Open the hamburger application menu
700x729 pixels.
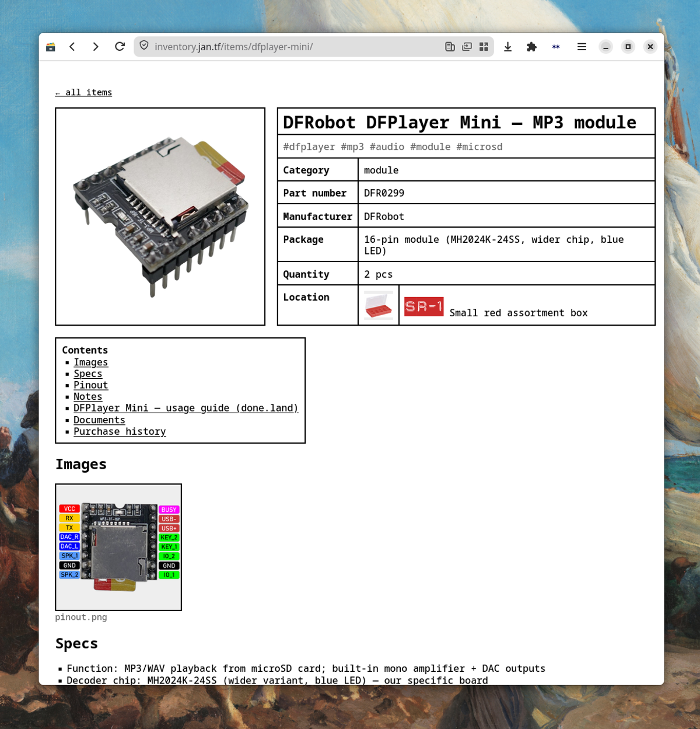tap(582, 47)
